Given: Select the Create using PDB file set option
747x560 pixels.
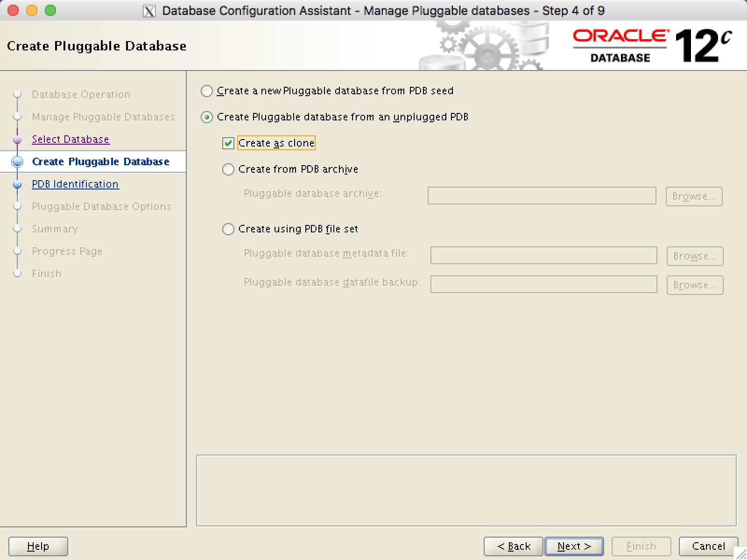Looking at the screenshot, I should tap(228, 229).
